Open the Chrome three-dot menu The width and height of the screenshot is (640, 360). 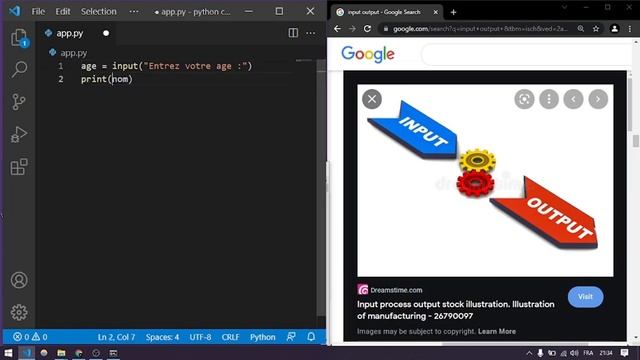pos(630,29)
